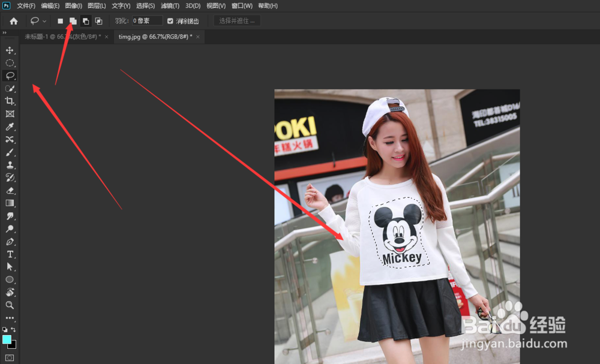Viewport: 600px width, 364px height.
Task: Select the Path Selection tool
Action: click(10, 267)
